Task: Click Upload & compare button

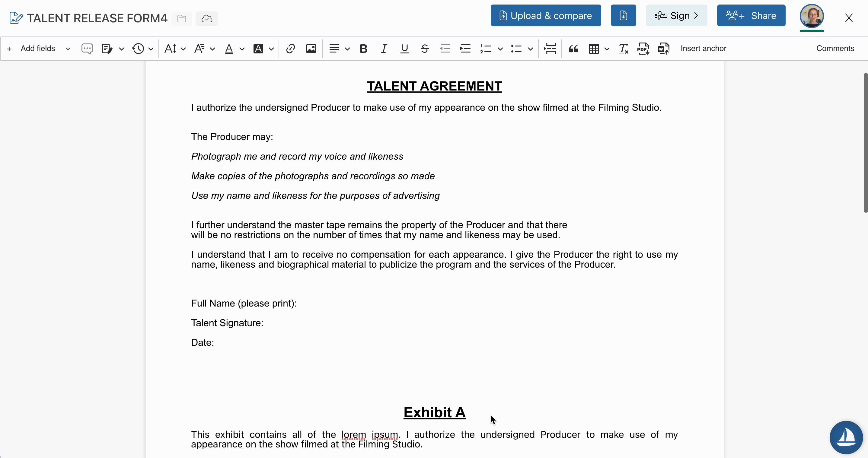Action: [546, 15]
